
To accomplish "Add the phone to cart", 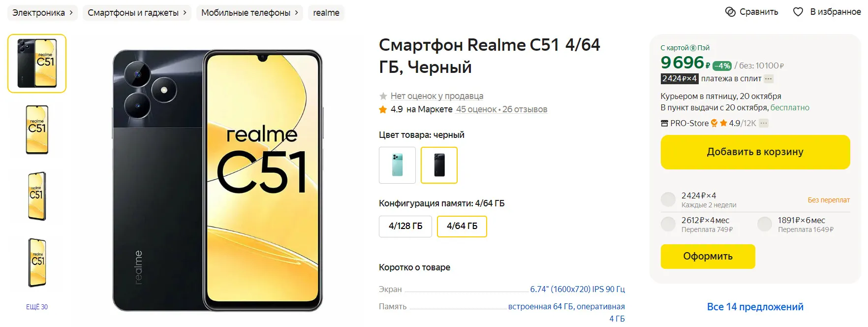I will (755, 152).
